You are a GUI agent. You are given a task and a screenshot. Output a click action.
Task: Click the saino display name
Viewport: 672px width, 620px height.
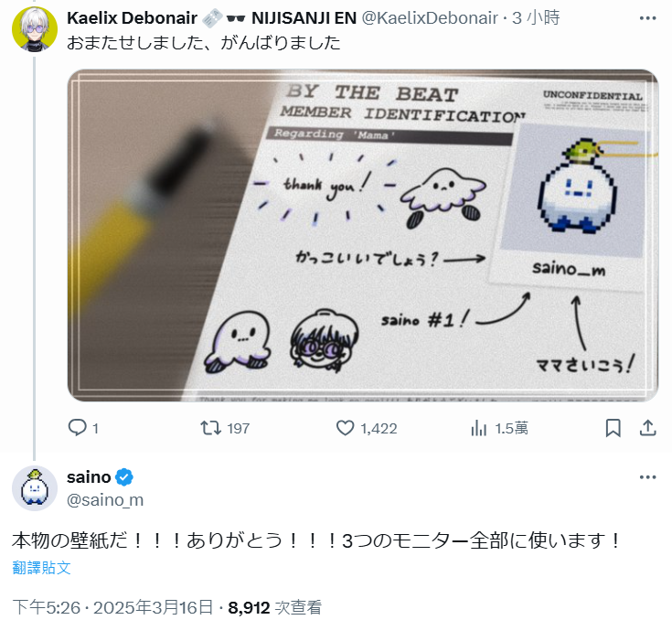click(x=89, y=477)
